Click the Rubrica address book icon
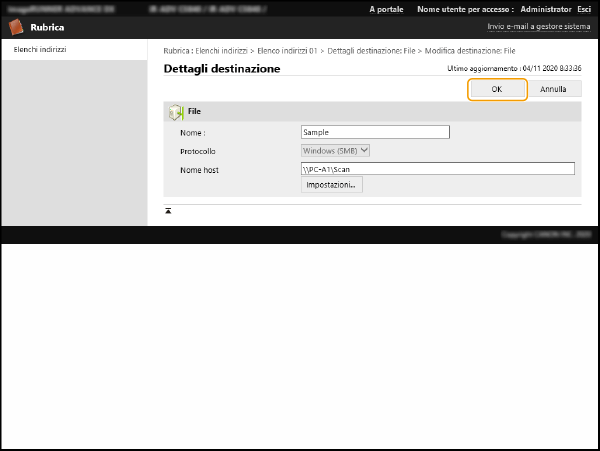 pos(16,27)
